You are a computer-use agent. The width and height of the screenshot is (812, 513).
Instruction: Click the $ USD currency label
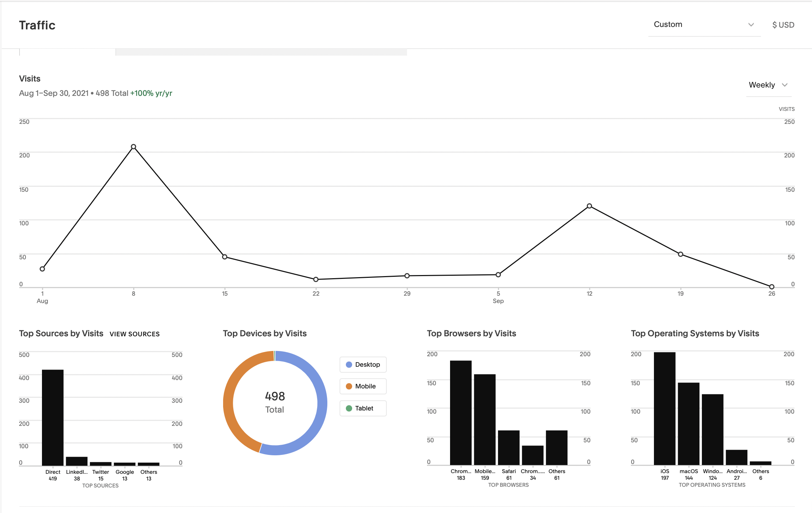point(783,25)
